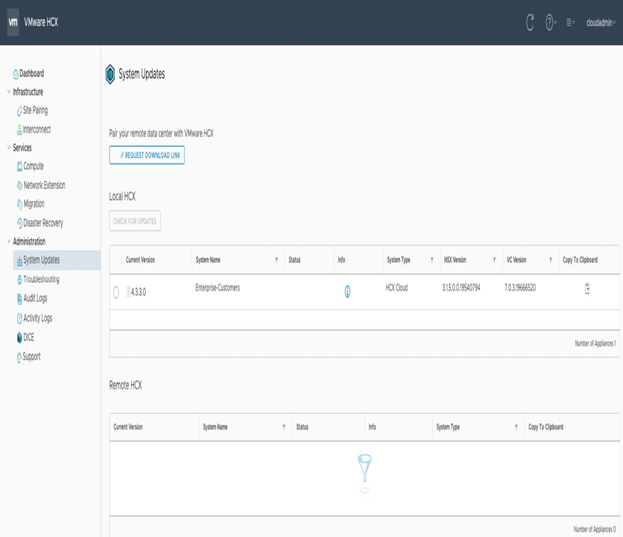Filter the VC Version column
Viewport: 623px width, 537px height.
pos(551,260)
